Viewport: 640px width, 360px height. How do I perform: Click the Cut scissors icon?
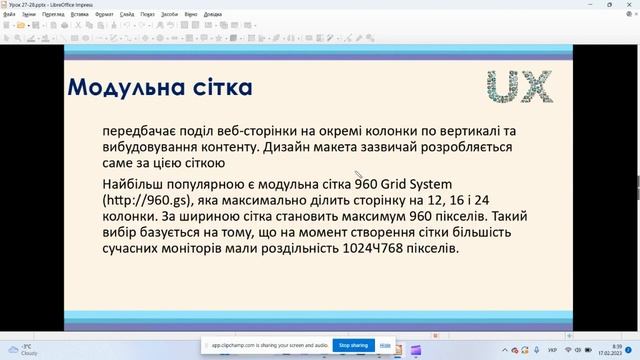[78, 25]
